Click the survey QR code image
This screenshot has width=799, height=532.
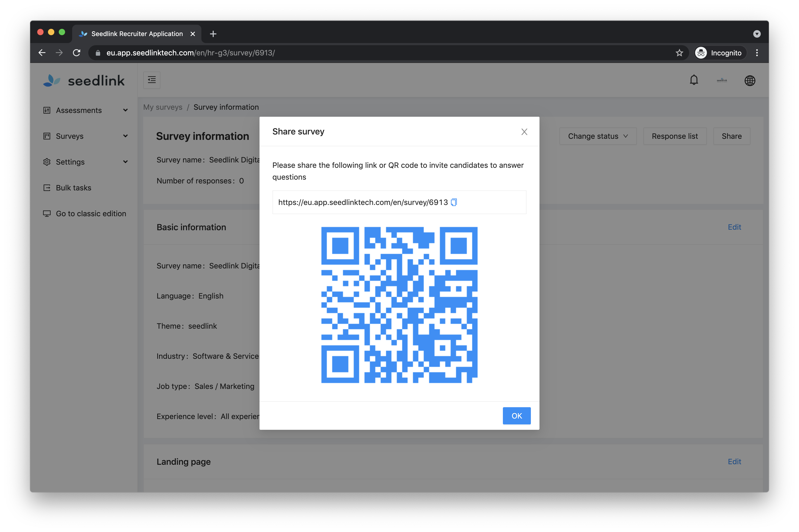[399, 305]
